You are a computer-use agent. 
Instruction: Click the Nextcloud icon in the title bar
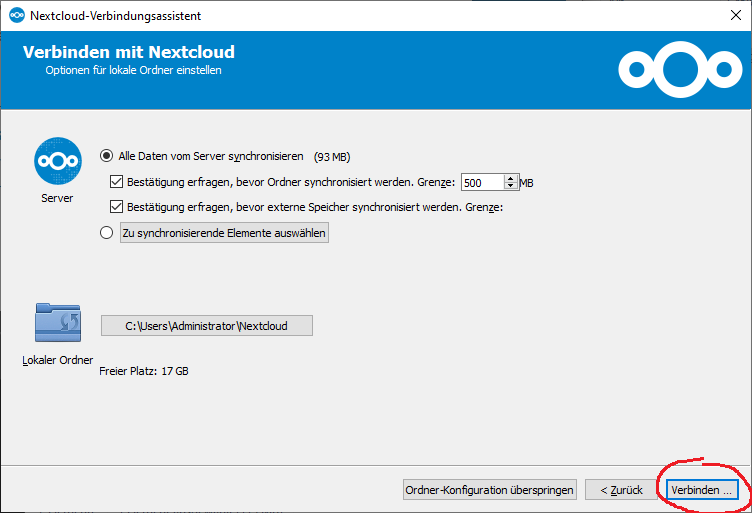click(x=17, y=15)
